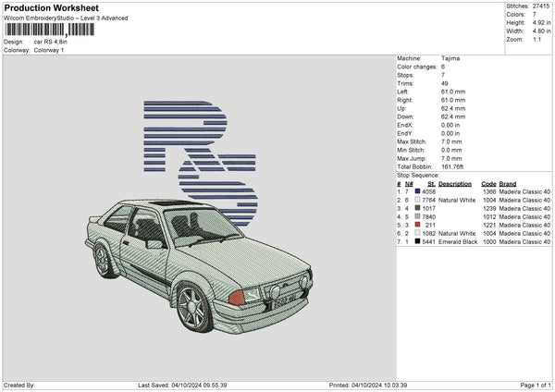This screenshot has width=555, height=392.
Task: Click the embroidered car design preview
Action: tap(199, 266)
